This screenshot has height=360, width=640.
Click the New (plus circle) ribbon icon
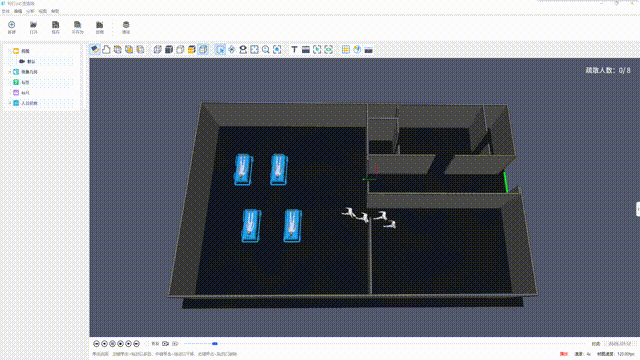click(11, 25)
